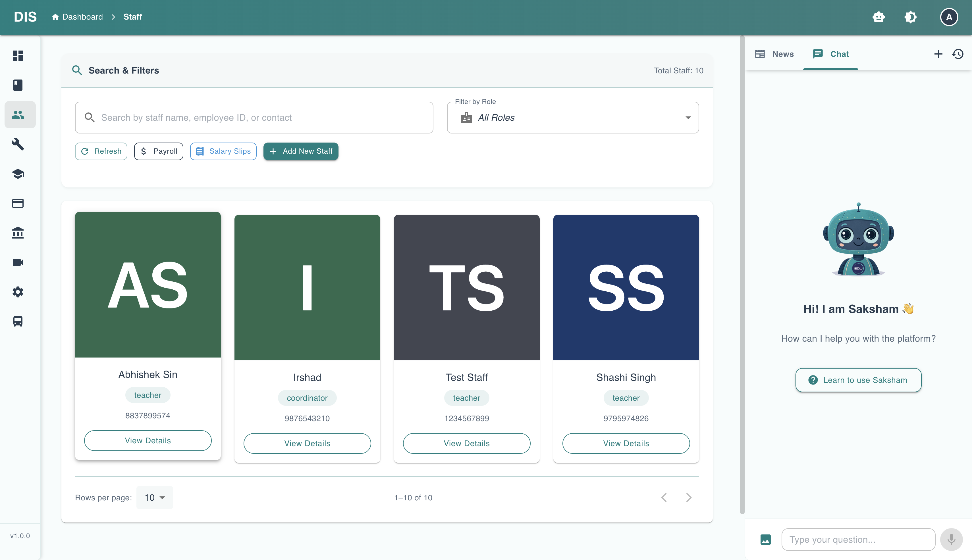This screenshot has height=560, width=972.
Task: Click the chat history clock icon
Action: tap(958, 54)
